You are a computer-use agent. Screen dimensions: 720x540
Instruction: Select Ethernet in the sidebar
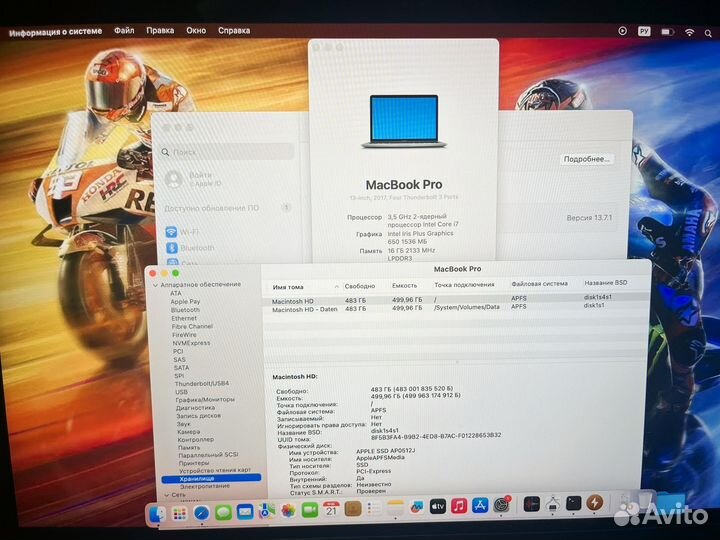click(184, 318)
